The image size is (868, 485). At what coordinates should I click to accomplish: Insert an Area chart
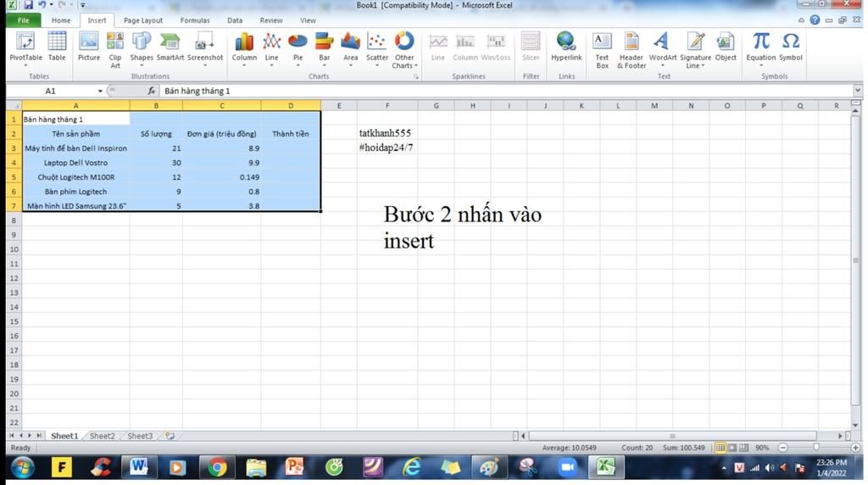(x=350, y=48)
